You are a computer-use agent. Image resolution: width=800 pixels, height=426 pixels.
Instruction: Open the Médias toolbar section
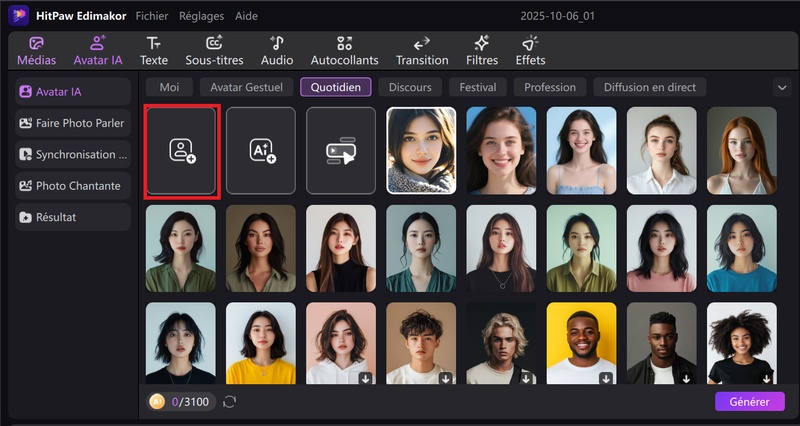click(36, 51)
